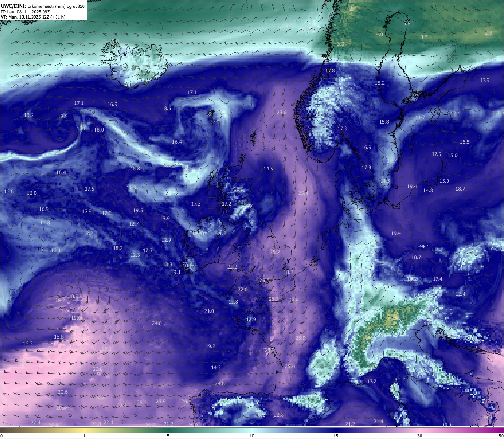Click the map value '15.2'

(x=380, y=83)
